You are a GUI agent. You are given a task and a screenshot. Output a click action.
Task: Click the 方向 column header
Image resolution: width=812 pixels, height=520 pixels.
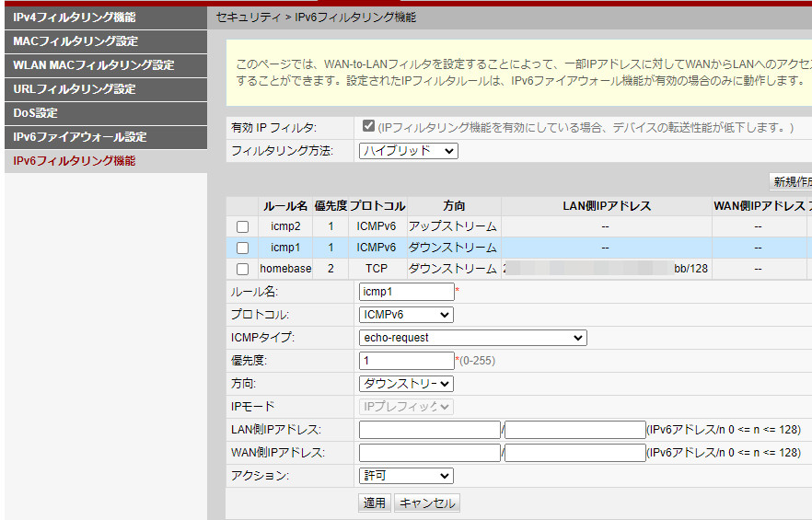click(x=454, y=206)
